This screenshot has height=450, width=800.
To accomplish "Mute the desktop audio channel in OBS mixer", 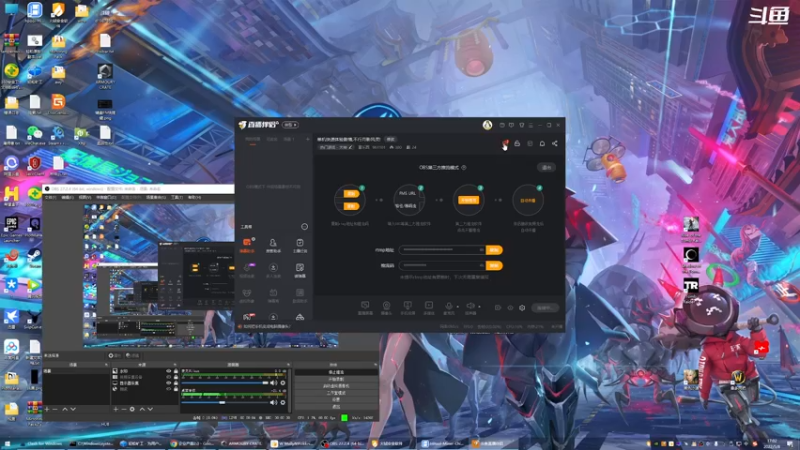I will point(273,402).
